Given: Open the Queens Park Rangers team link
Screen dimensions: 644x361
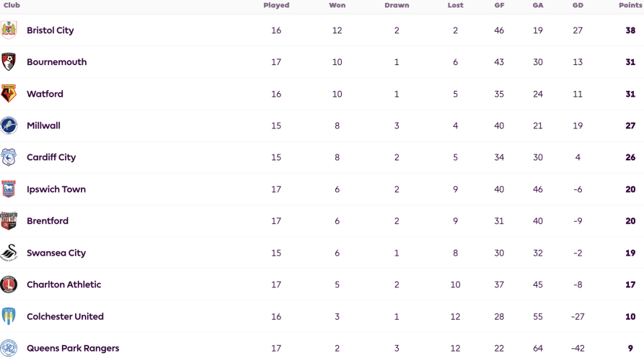Looking at the screenshot, I should (x=73, y=348).
